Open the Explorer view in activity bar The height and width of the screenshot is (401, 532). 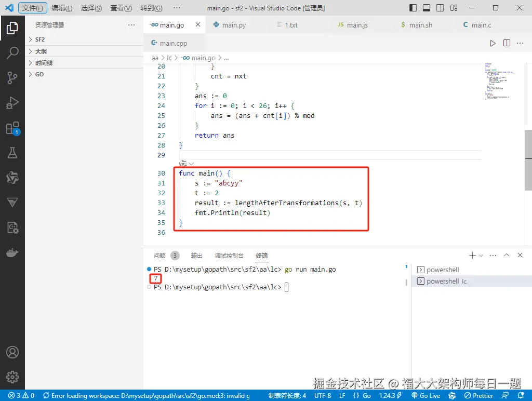pos(12,28)
